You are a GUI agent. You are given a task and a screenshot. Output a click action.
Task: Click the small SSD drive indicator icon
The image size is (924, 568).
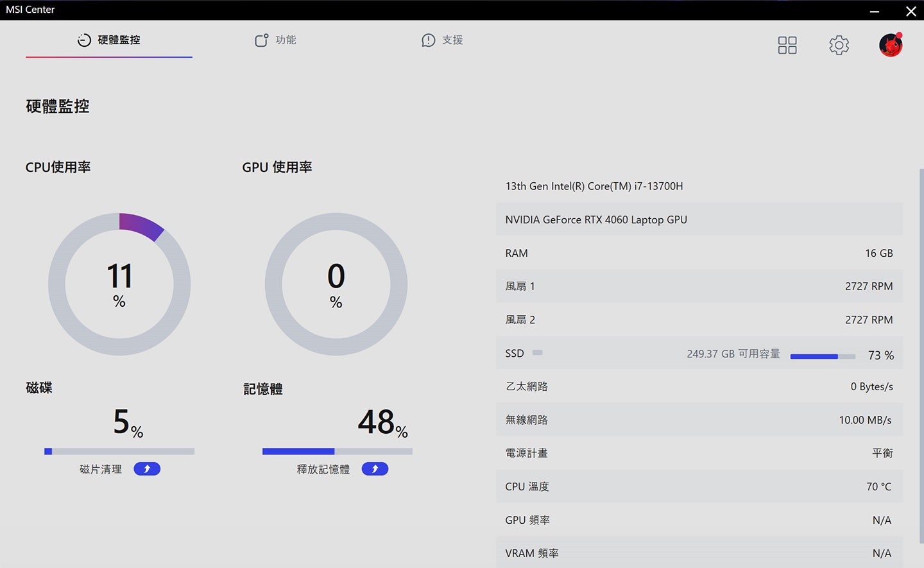point(538,353)
